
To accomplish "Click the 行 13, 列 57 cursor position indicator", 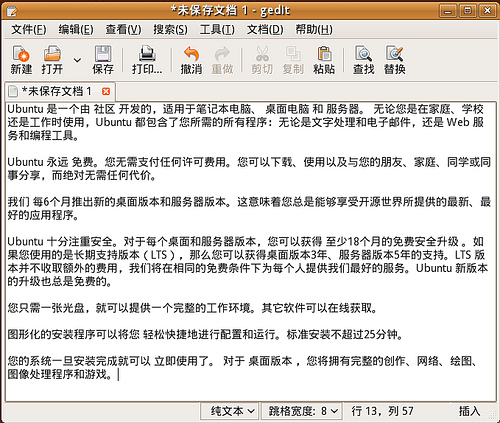I will (382, 411).
